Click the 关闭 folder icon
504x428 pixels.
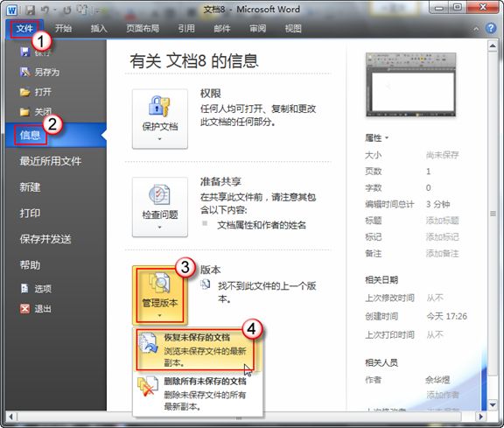24,112
